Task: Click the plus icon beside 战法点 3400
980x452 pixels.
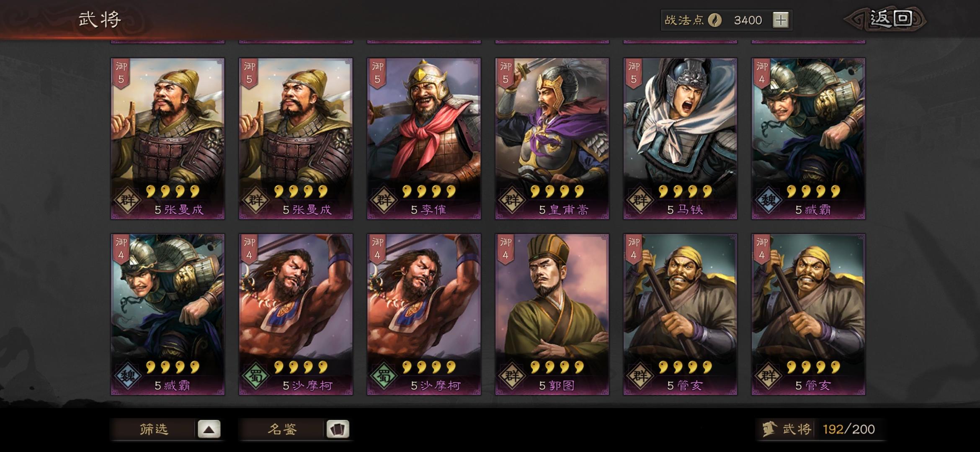Action: (x=781, y=20)
